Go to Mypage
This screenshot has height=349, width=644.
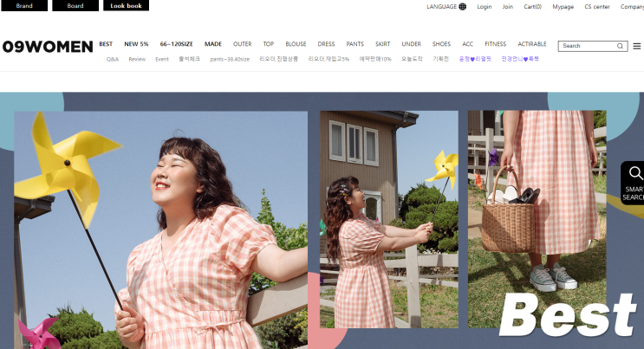[x=563, y=7]
